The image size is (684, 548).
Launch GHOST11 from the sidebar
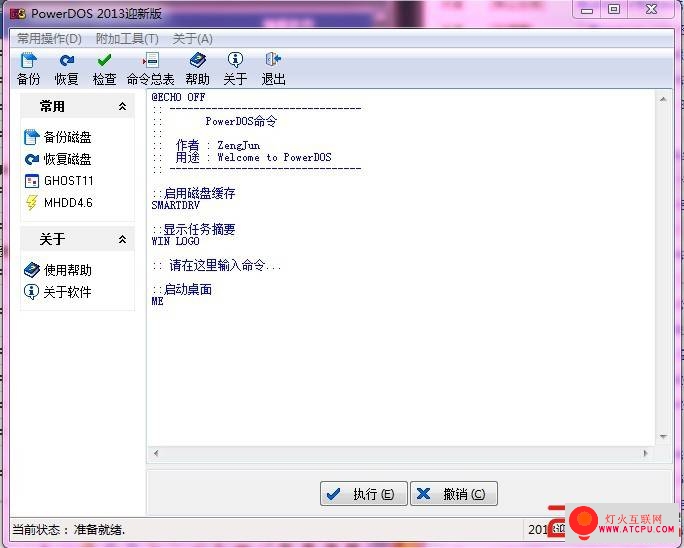(68, 181)
